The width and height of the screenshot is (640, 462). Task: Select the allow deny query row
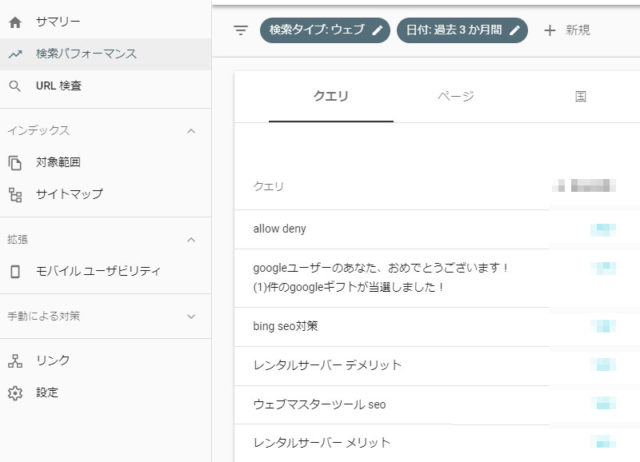point(437,229)
